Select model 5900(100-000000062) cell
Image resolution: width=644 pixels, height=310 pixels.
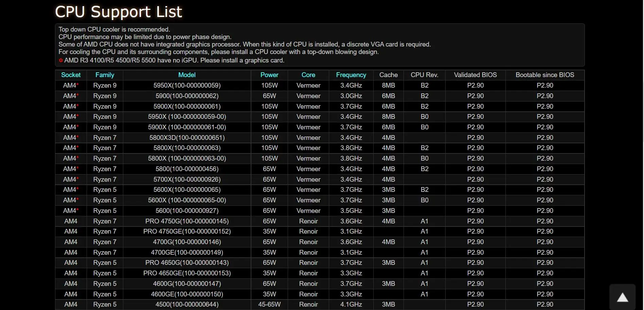point(187,96)
